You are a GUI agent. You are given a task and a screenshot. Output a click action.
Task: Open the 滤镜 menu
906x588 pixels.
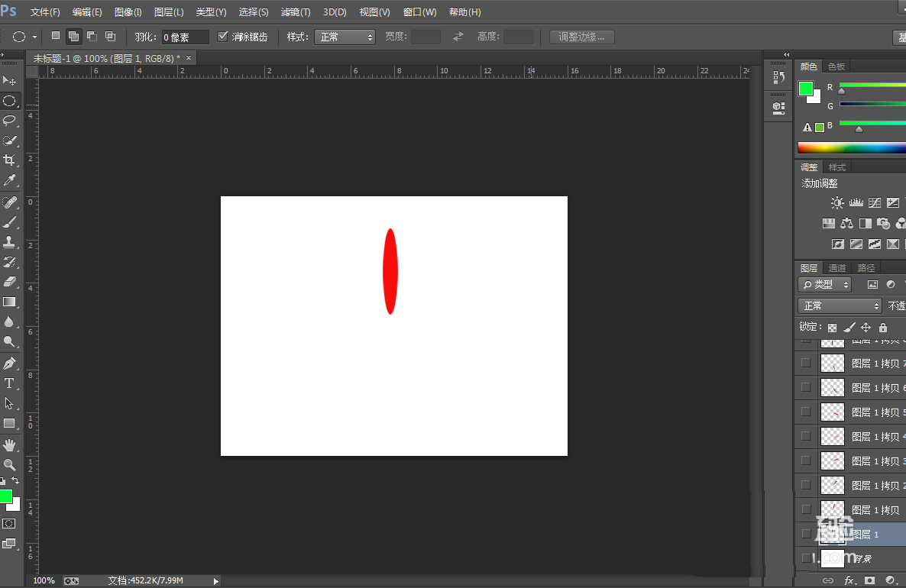point(296,11)
